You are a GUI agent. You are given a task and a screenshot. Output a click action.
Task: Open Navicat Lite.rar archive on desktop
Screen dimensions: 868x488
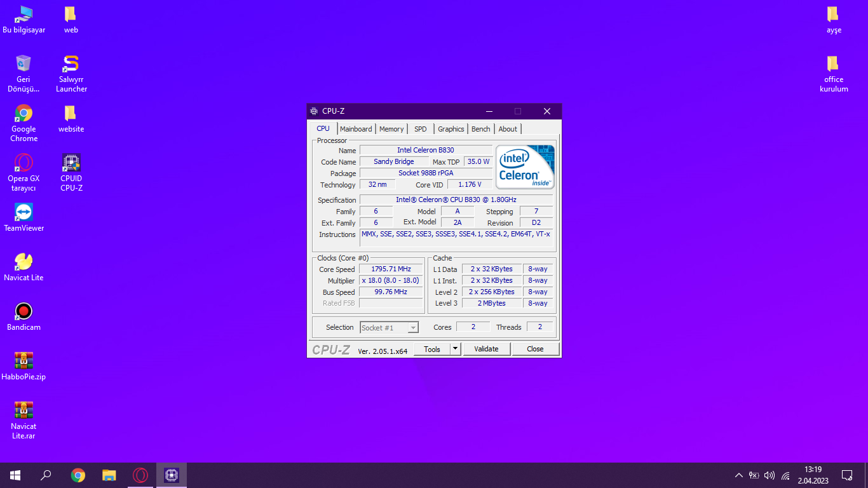click(24, 421)
